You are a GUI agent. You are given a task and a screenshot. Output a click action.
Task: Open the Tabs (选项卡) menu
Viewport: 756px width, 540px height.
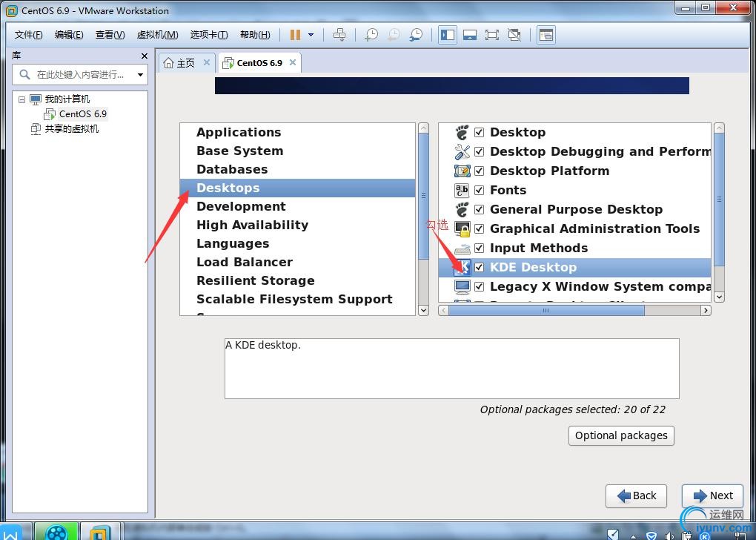[x=209, y=35]
